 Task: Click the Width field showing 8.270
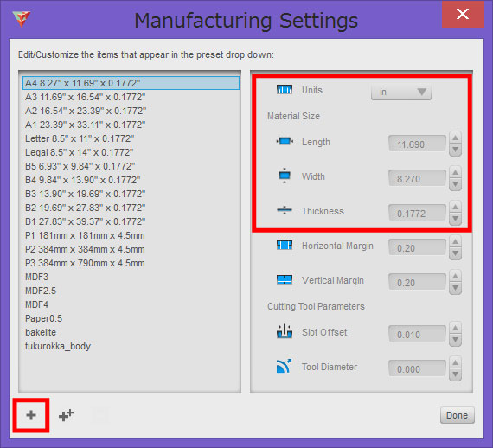coord(417,178)
